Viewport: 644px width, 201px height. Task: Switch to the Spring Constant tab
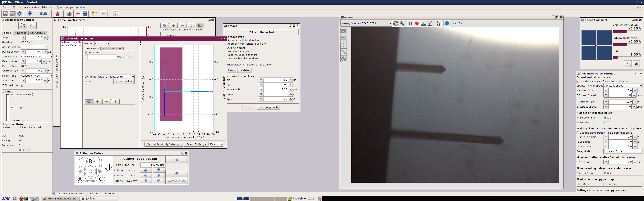[x=112, y=49]
